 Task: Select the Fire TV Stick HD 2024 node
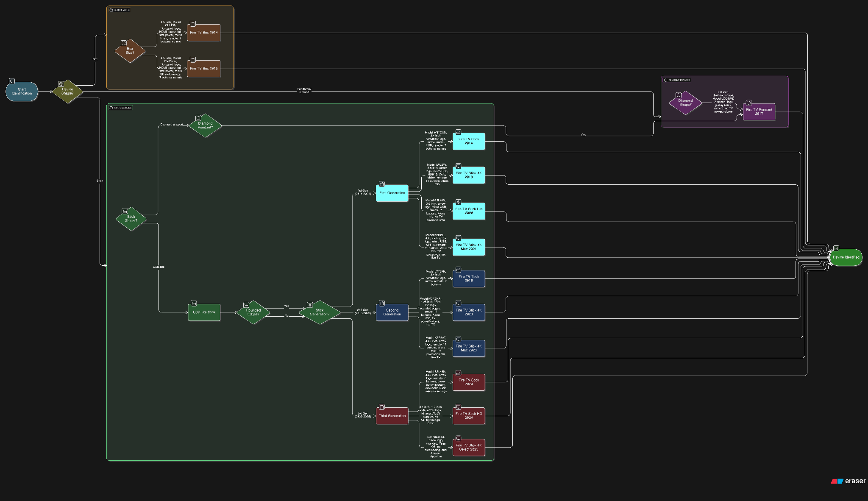pyautogui.click(x=468, y=416)
